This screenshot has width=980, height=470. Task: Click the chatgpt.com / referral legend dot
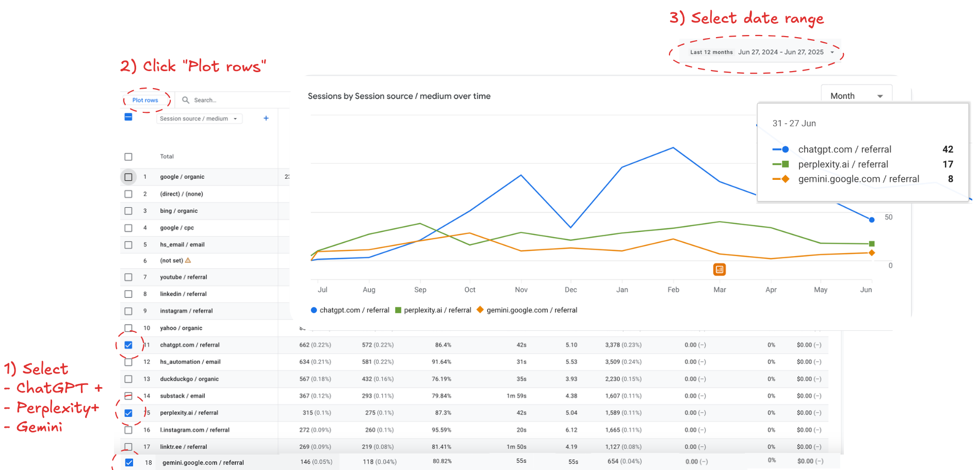click(x=314, y=310)
